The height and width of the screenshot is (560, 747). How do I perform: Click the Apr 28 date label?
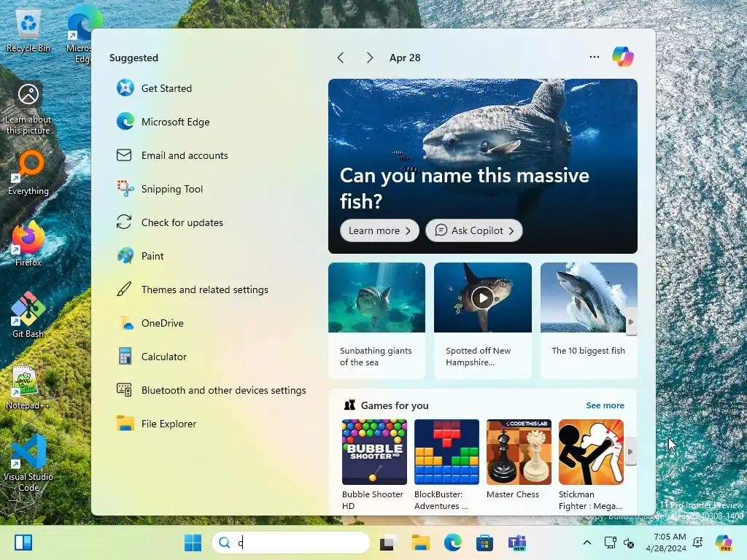coord(405,58)
